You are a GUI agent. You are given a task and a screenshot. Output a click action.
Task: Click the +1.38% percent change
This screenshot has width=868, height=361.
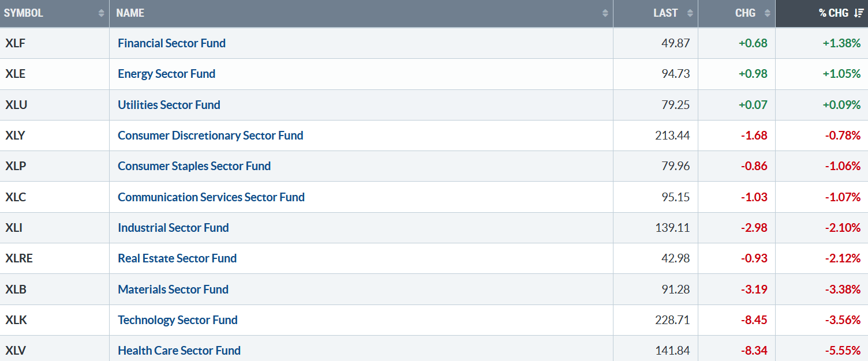tap(841, 43)
